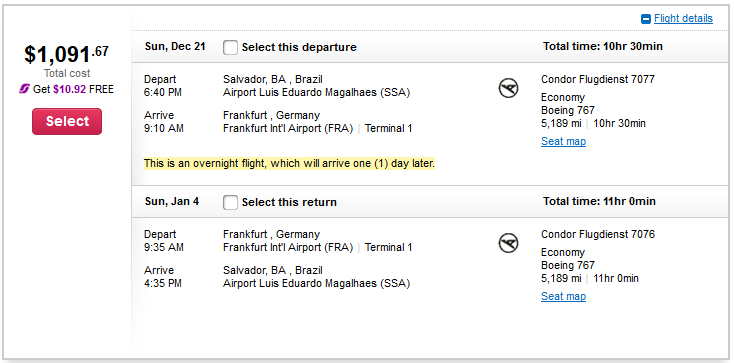Click the Condor Flugdienst 7076 flight name

[x=598, y=234]
